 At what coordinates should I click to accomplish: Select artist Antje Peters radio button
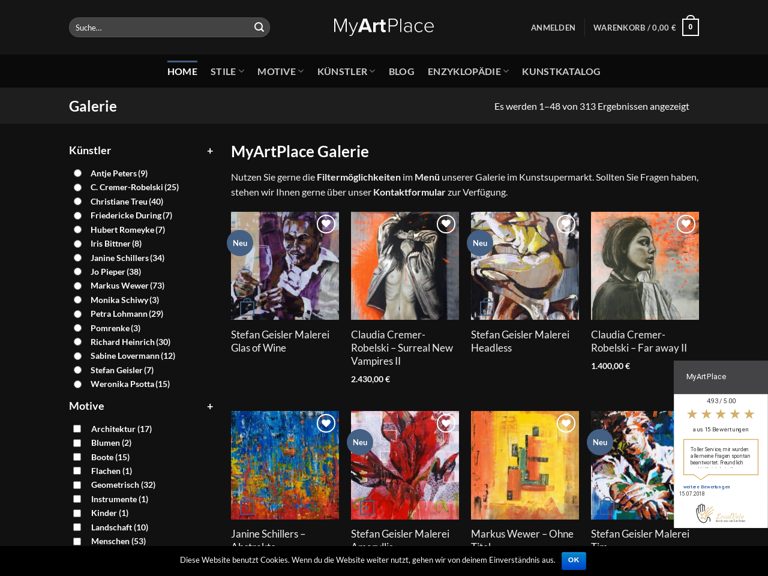(x=77, y=173)
